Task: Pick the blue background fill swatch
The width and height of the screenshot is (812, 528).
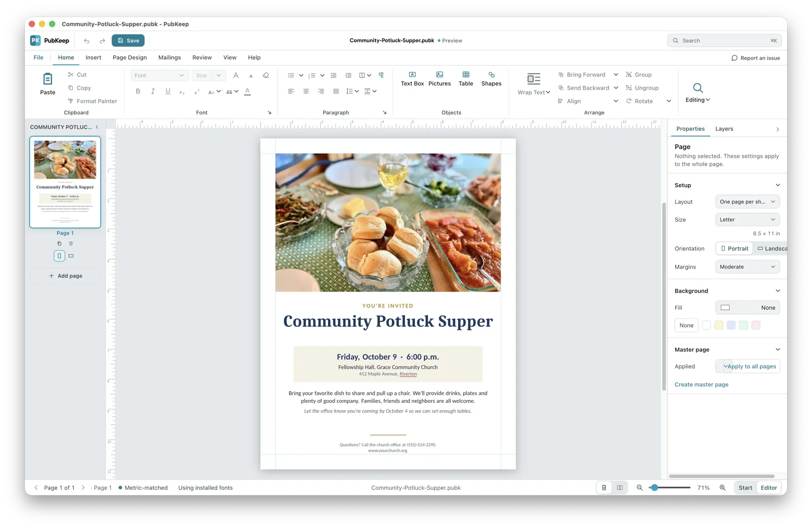Action: coord(731,325)
